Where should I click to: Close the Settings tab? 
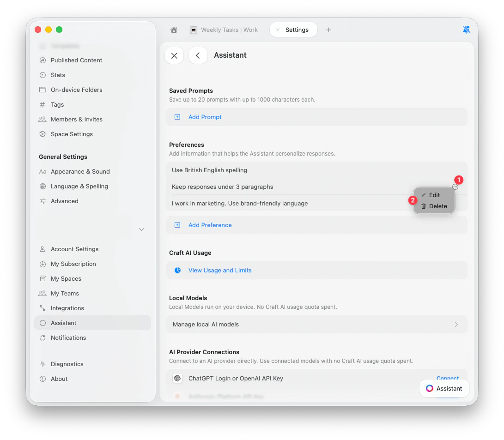point(278,30)
